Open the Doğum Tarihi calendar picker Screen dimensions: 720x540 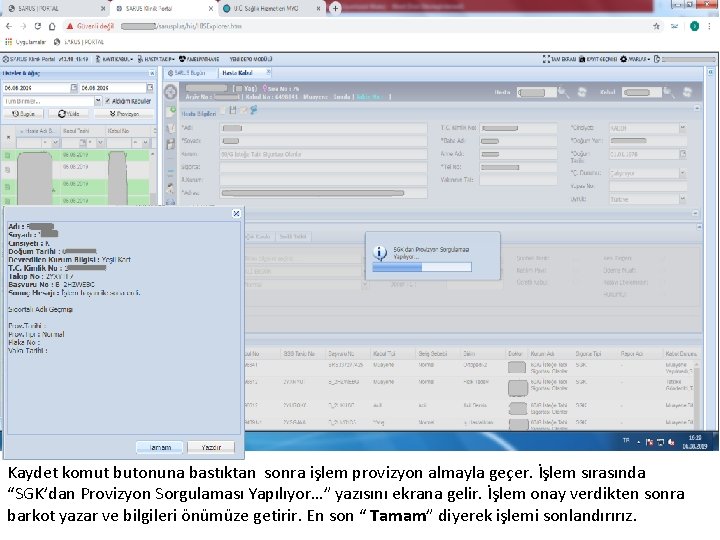[x=682, y=154]
